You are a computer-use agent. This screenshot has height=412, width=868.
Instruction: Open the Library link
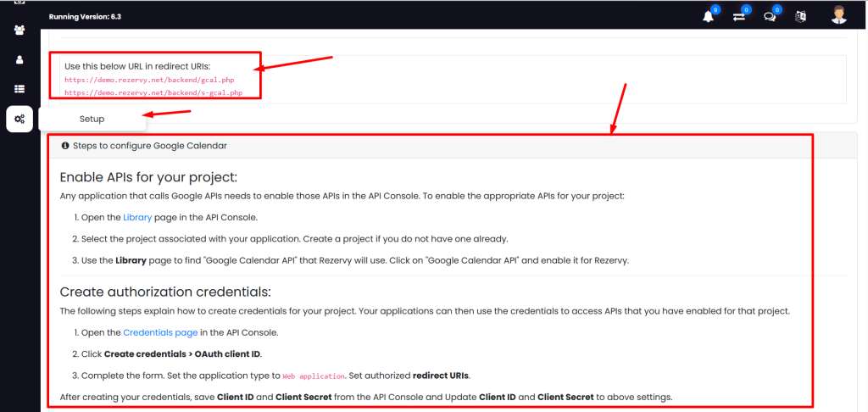click(137, 217)
